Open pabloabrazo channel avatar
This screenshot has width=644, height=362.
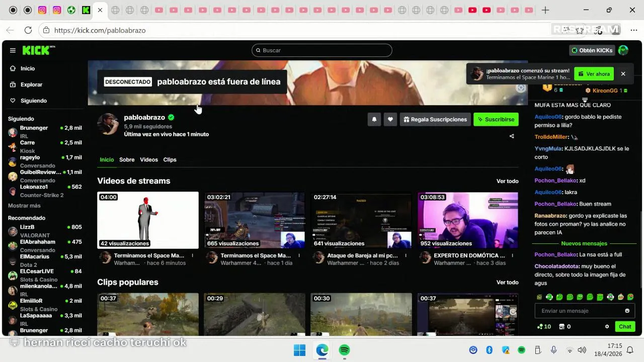[108, 124]
